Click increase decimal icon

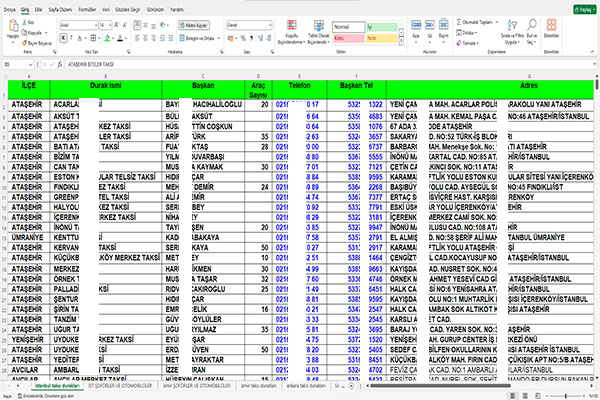click(x=260, y=38)
